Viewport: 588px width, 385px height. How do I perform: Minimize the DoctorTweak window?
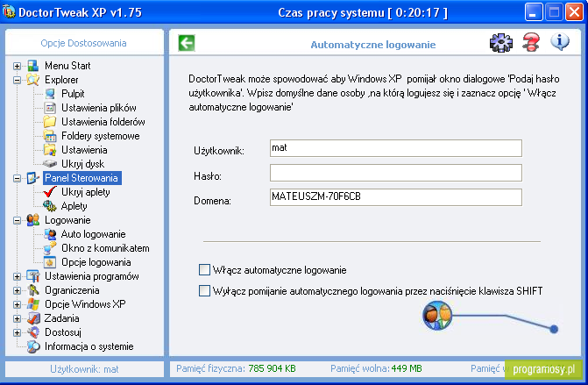pos(534,12)
